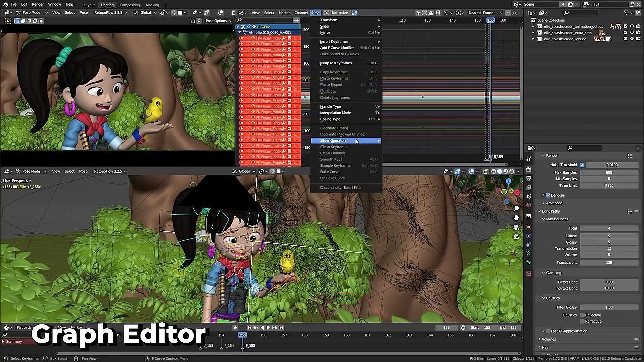The width and height of the screenshot is (644, 362).
Task: Disable ellie_splashscreen_lighting in renders camera icon
Action: click(638, 39)
